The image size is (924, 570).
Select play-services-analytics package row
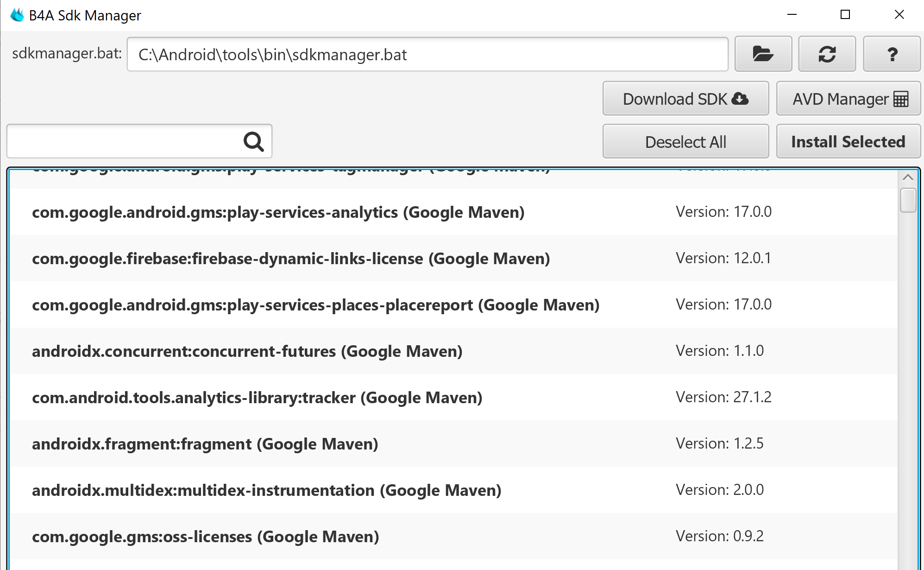click(x=278, y=212)
